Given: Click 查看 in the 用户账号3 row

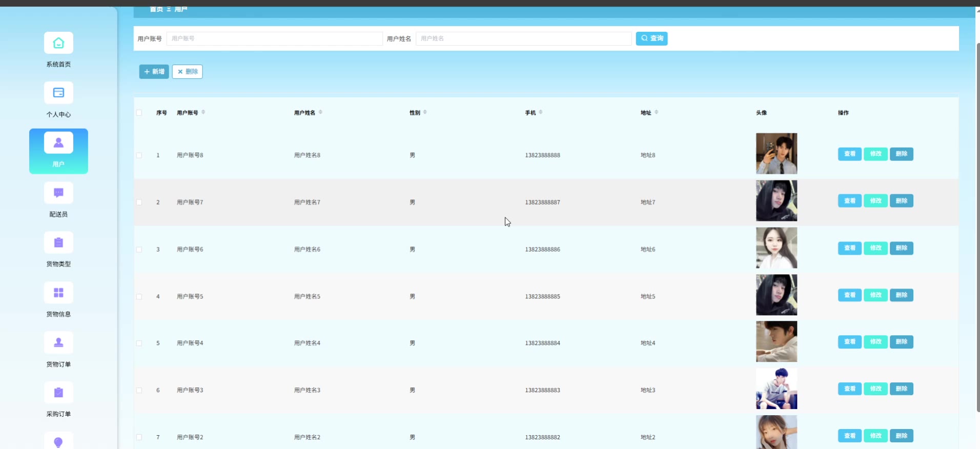Looking at the screenshot, I should (x=849, y=389).
